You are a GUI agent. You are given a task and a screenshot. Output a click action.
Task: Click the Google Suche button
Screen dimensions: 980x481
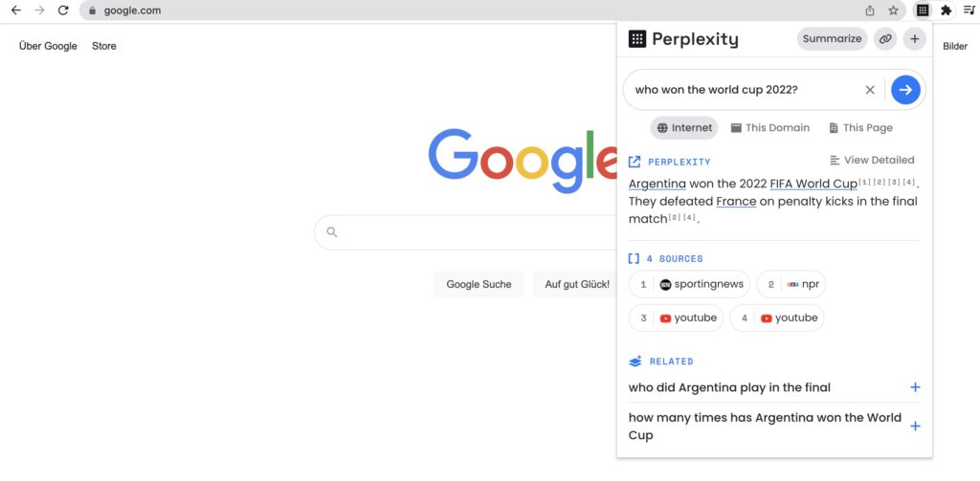click(479, 284)
